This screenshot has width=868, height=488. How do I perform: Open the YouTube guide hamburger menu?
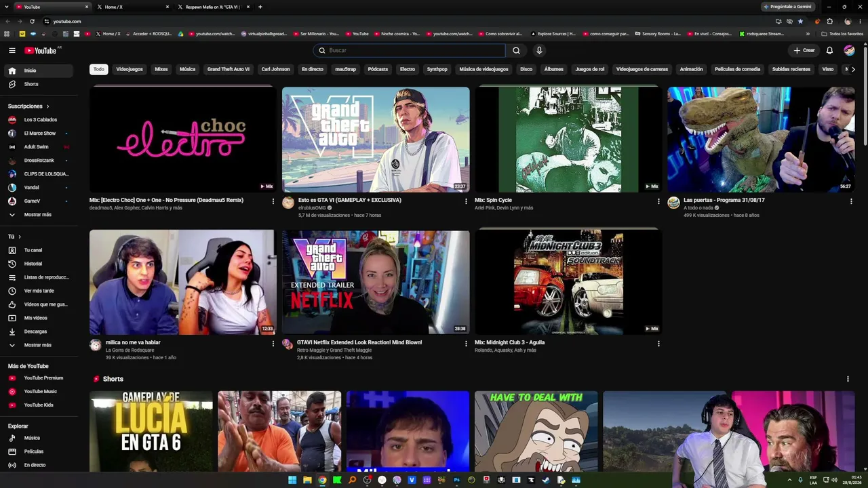(12, 50)
